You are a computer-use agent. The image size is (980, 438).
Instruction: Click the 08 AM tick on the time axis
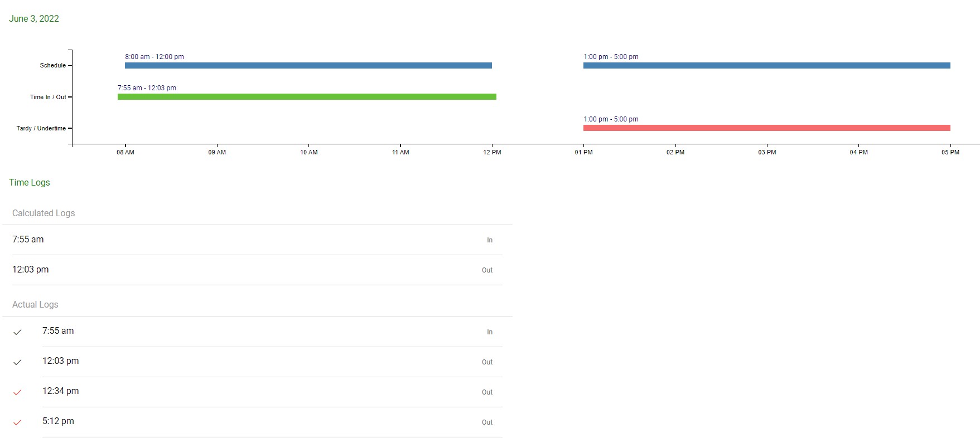pos(125,152)
